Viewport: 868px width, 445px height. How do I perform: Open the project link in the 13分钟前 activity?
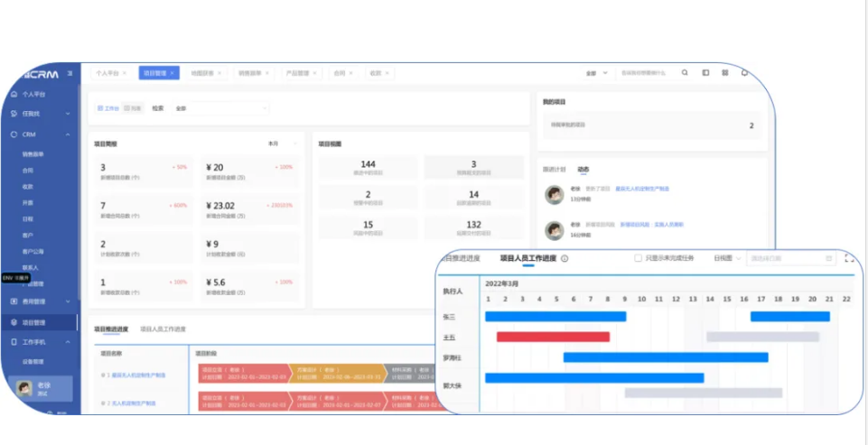[642, 189]
